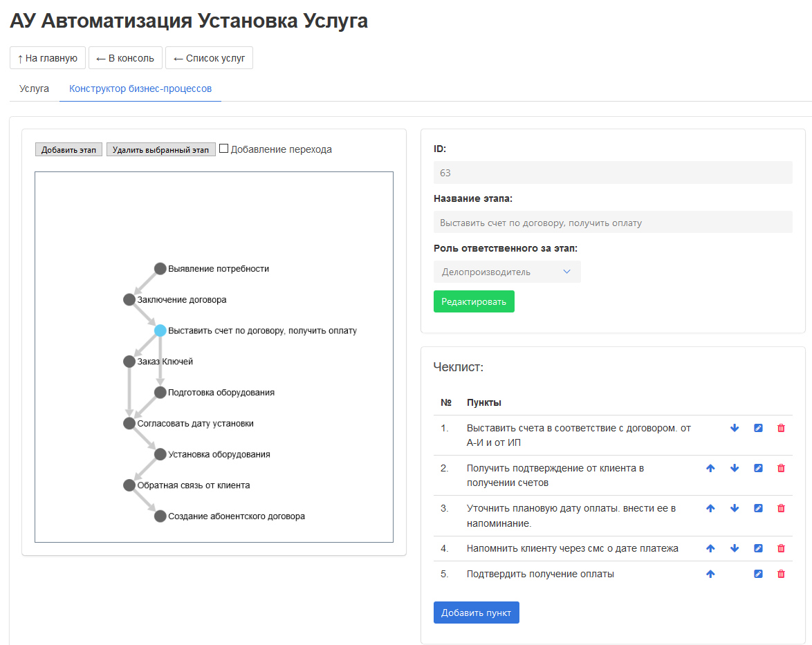Switch to the Услуга tab
The height and width of the screenshot is (645, 812).
pyautogui.click(x=34, y=88)
